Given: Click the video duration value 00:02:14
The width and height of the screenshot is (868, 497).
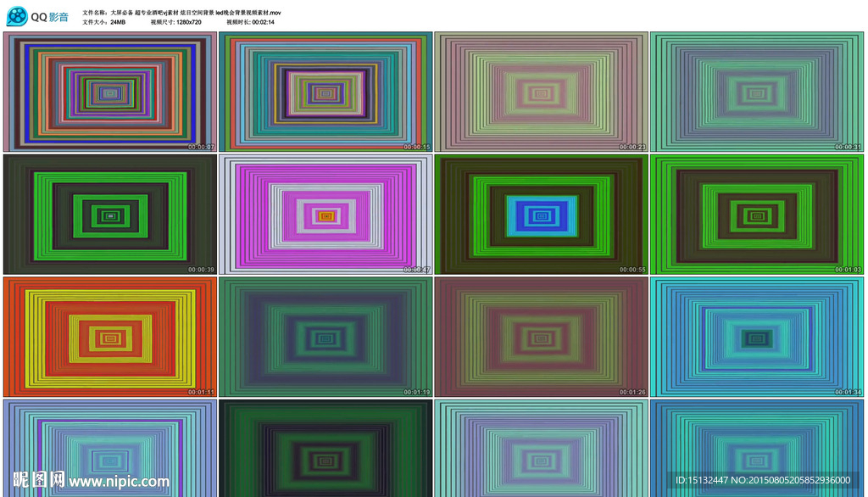Looking at the screenshot, I should (263, 22).
